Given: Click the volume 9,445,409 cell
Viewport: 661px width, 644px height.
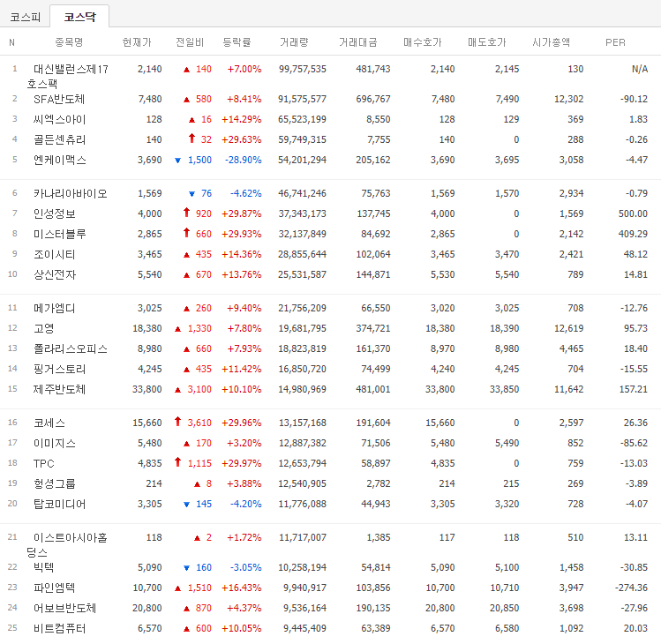Looking at the screenshot, I should pyautogui.click(x=304, y=628).
